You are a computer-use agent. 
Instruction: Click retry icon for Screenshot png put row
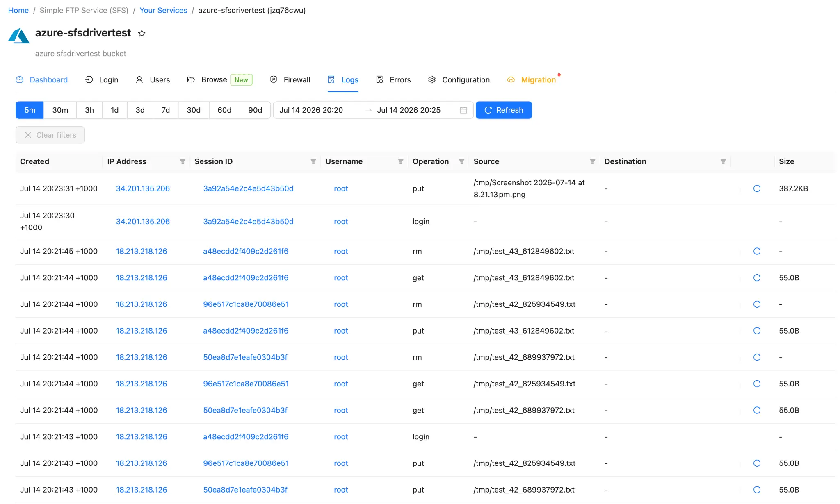coord(757,188)
